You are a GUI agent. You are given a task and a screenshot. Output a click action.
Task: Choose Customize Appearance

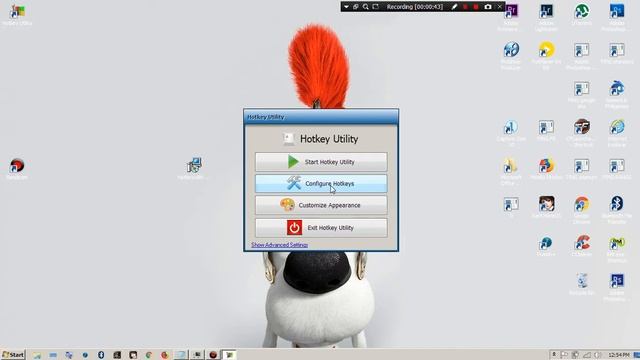click(321, 205)
